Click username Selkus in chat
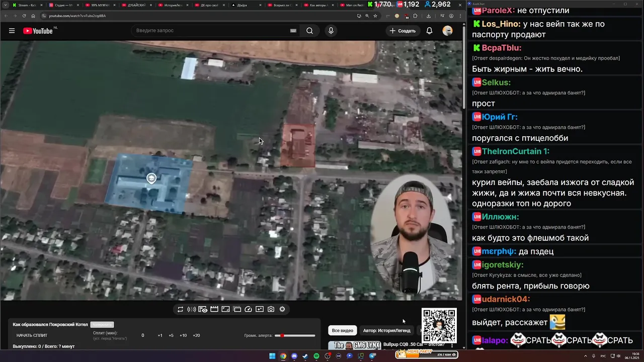The height and width of the screenshot is (362, 644). coord(496,82)
